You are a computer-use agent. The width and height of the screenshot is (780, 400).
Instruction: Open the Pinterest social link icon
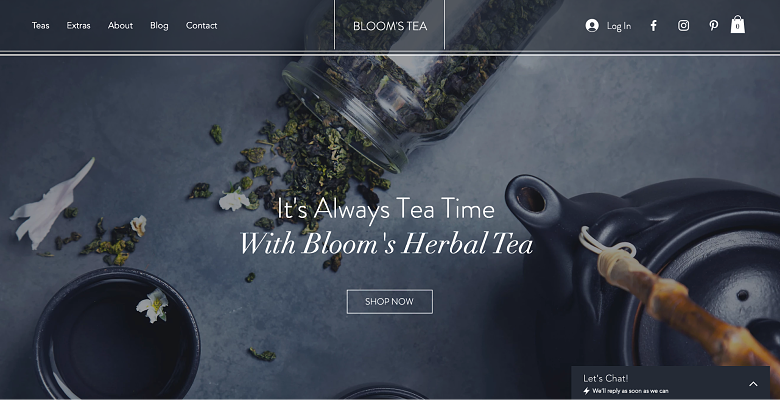(x=713, y=26)
